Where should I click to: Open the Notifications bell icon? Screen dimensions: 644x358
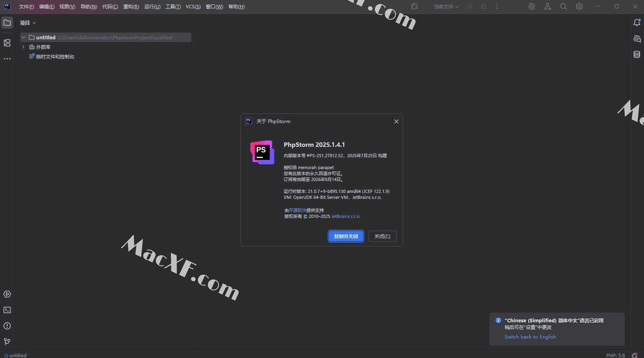637,23
